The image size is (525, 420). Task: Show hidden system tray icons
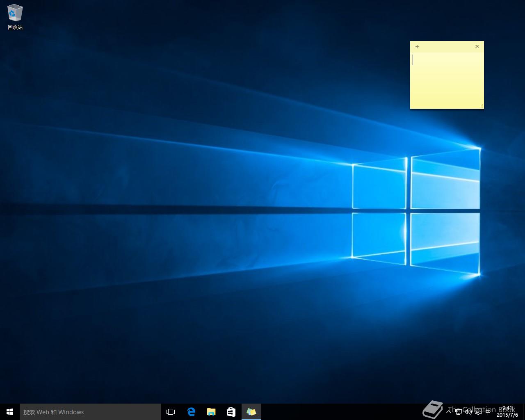[449, 412]
